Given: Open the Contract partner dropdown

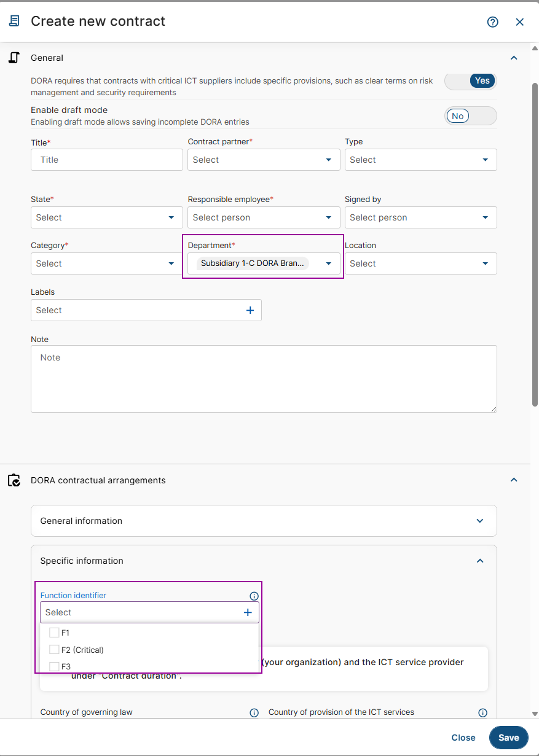Looking at the screenshot, I should point(264,160).
